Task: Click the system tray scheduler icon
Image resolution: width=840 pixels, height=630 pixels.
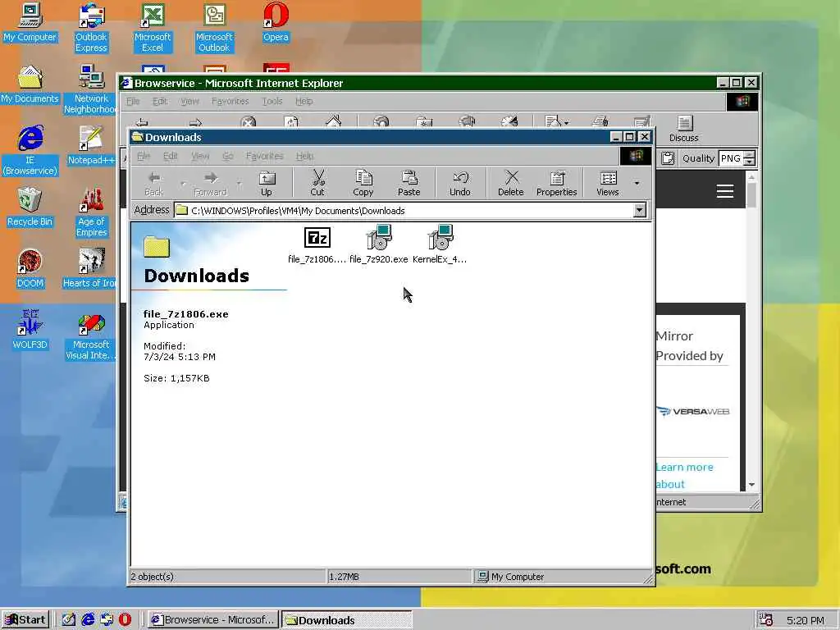Action: 766,620
